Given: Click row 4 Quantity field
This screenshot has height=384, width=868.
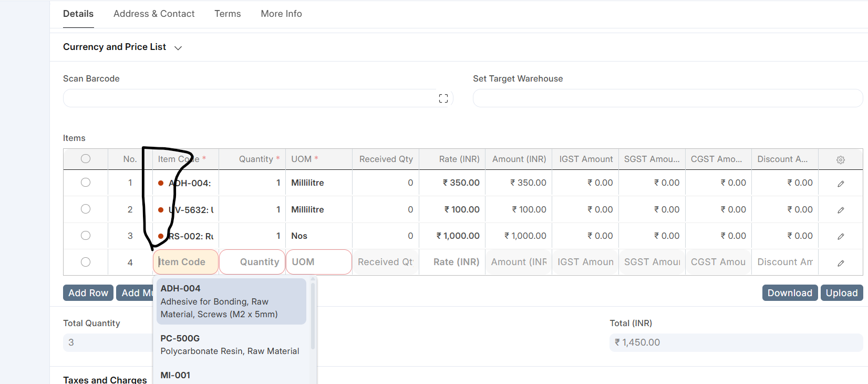Looking at the screenshot, I should 252,262.
